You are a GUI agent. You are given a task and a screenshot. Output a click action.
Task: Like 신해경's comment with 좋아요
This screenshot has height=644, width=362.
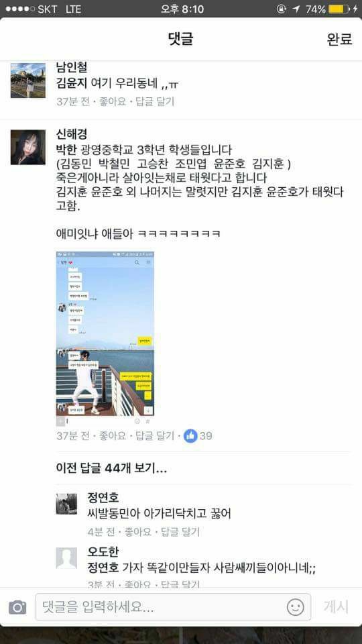pos(113,436)
